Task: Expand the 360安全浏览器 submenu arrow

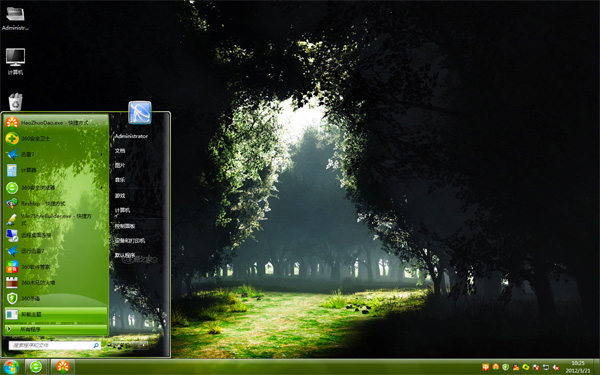Action: point(102,188)
